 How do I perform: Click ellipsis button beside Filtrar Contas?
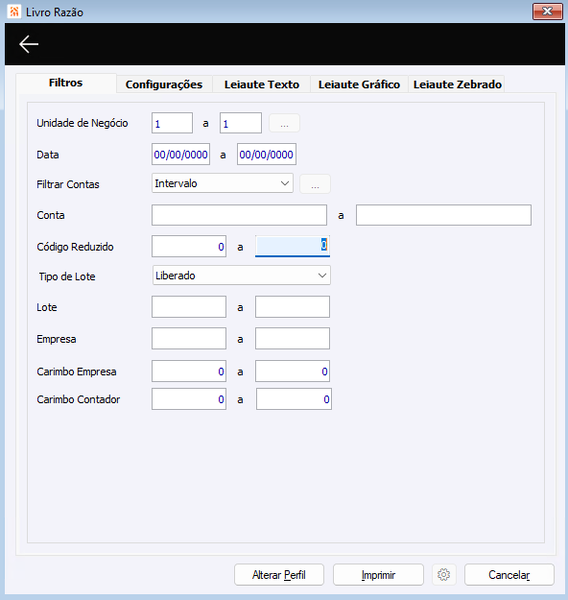point(315,184)
